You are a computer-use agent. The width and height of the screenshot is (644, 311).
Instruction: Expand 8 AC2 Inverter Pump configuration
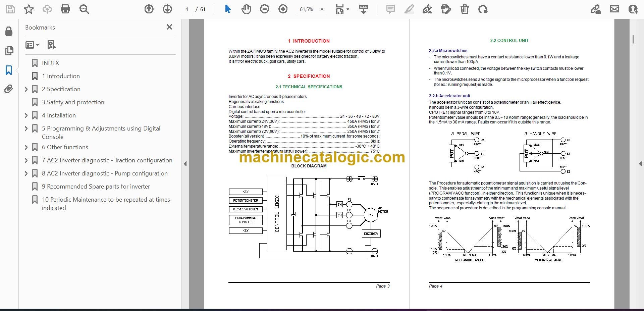coord(26,173)
